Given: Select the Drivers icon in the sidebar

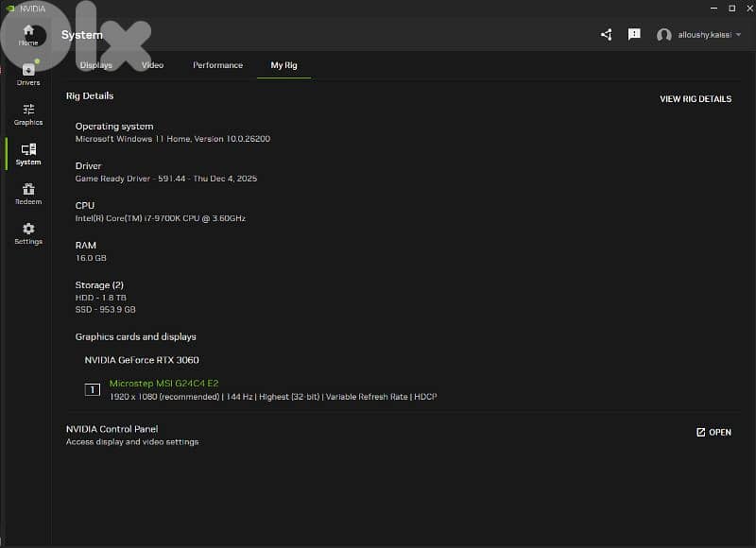Looking at the screenshot, I should (x=27, y=74).
